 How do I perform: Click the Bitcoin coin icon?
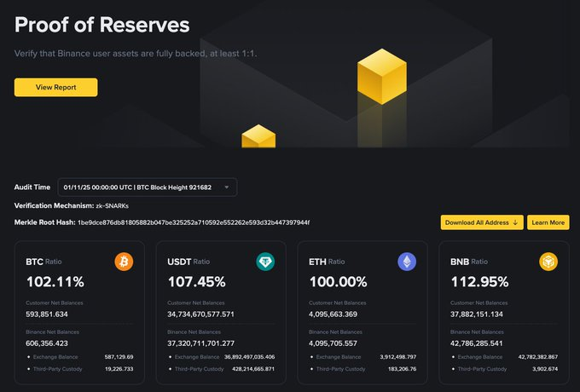point(125,262)
